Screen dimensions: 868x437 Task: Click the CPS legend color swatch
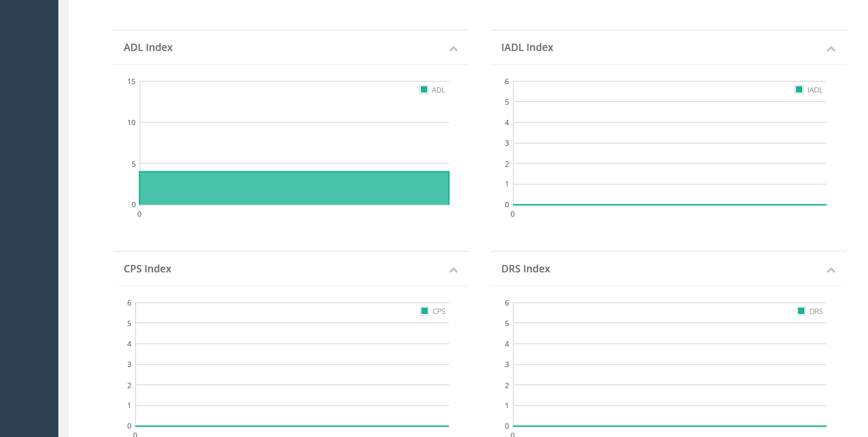point(425,311)
